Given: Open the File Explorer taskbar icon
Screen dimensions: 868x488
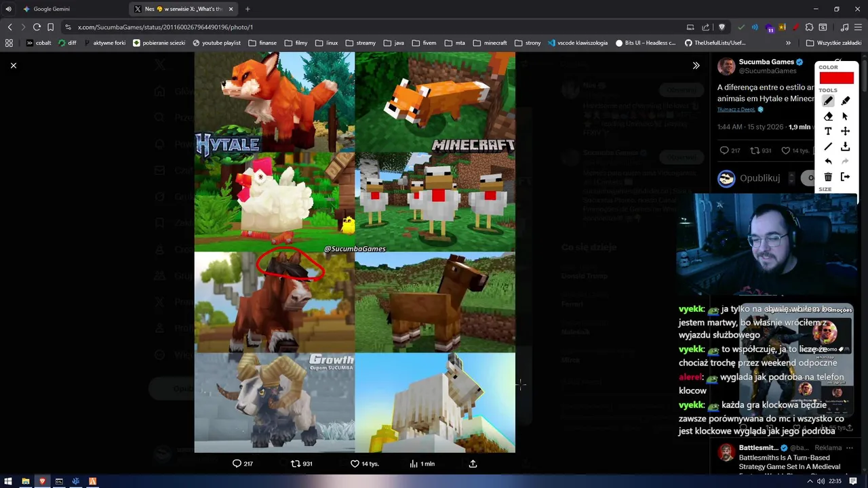Looking at the screenshot, I should pos(25,481).
